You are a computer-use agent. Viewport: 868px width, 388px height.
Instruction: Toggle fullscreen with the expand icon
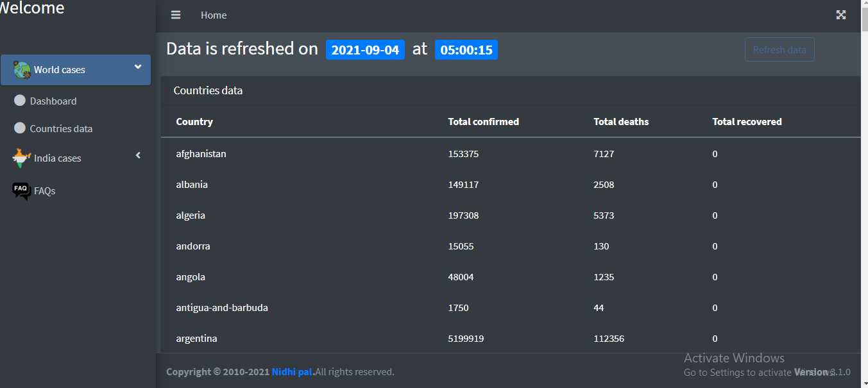click(x=841, y=15)
